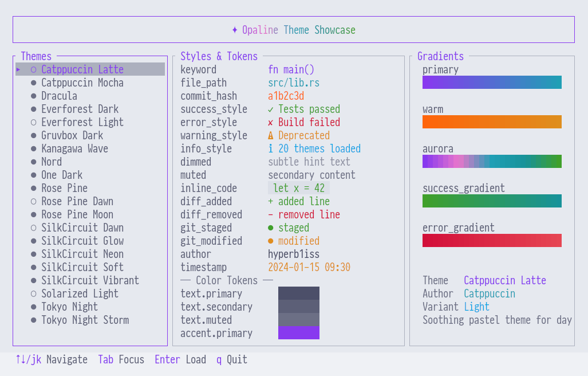Click the sparkle icon in title banner
The height and width of the screenshot is (376, 588).
click(235, 30)
